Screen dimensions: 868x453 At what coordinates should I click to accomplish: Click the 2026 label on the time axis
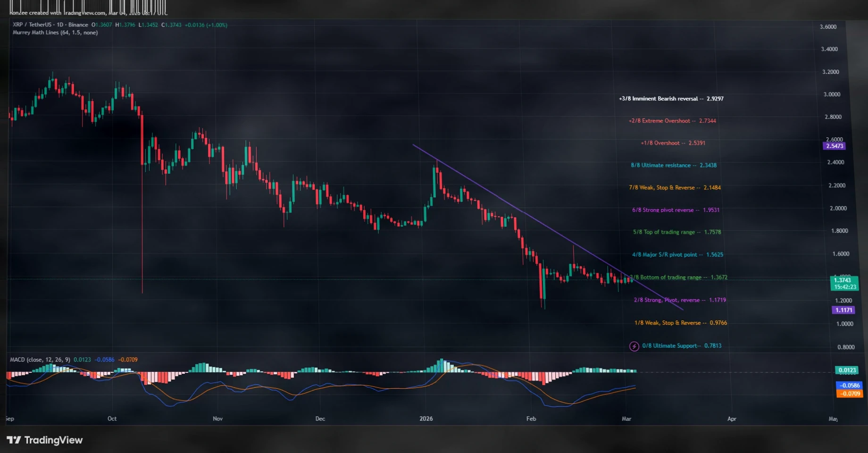426,419
